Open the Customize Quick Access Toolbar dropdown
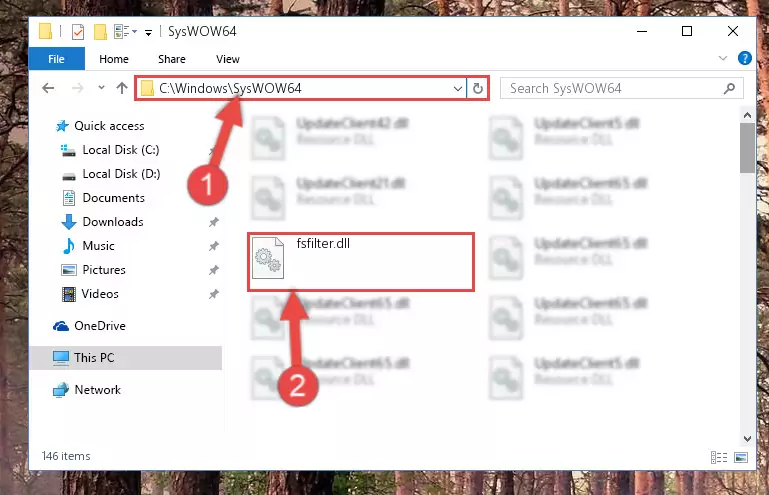 [x=148, y=33]
